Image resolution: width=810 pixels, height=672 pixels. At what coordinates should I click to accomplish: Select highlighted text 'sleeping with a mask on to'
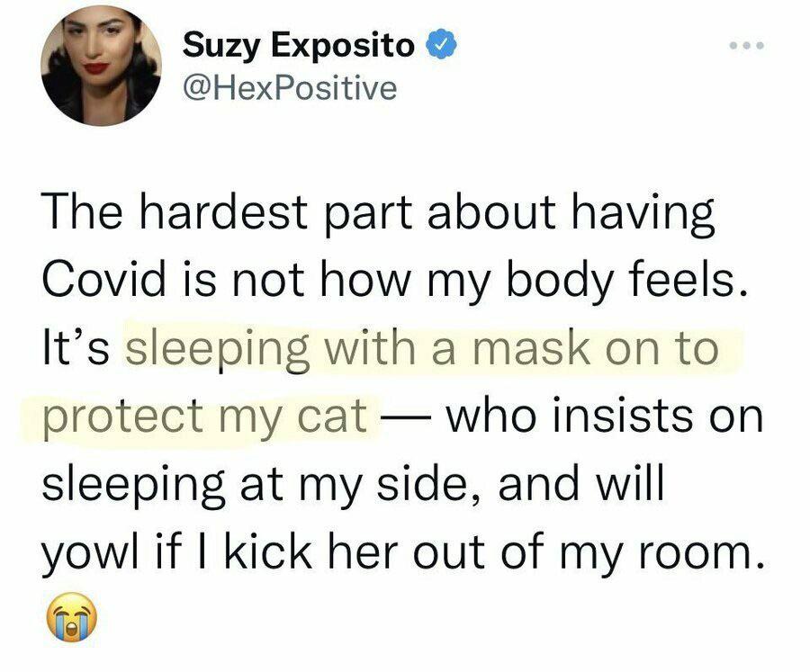click(423, 347)
